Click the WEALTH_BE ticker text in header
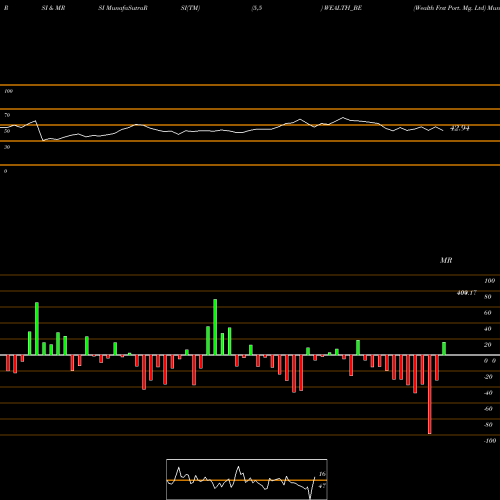The height and width of the screenshot is (500, 500). pyautogui.click(x=343, y=8)
